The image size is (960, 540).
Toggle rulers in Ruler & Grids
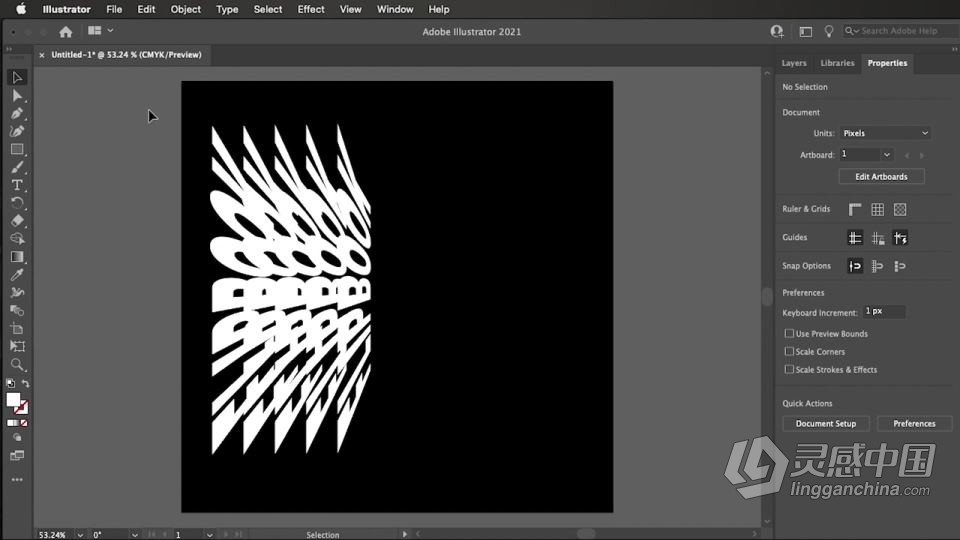855,209
